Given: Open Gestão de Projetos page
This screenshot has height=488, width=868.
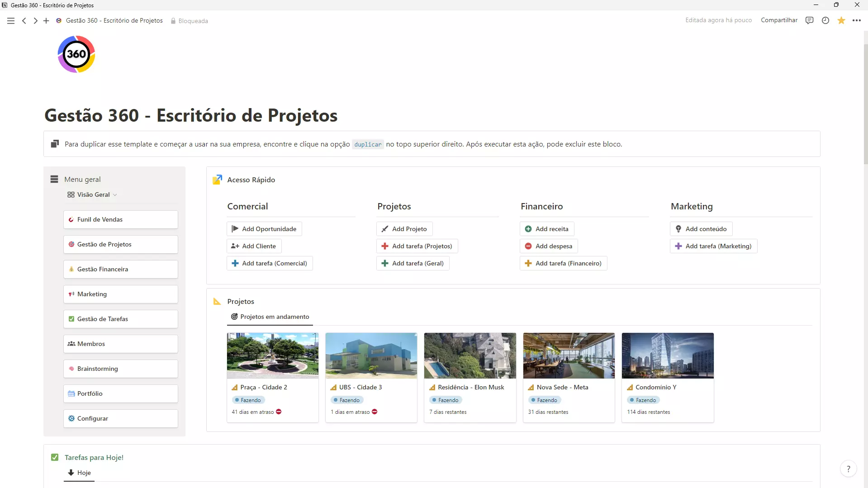Looking at the screenshot, I should [x=121, y=244].
